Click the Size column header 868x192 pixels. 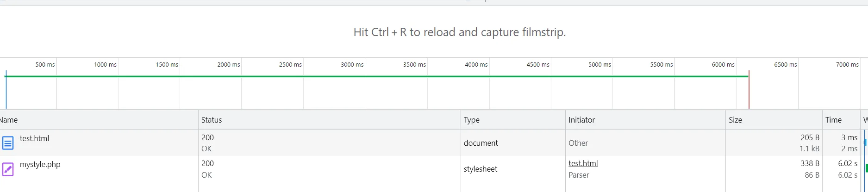[735, 120]
